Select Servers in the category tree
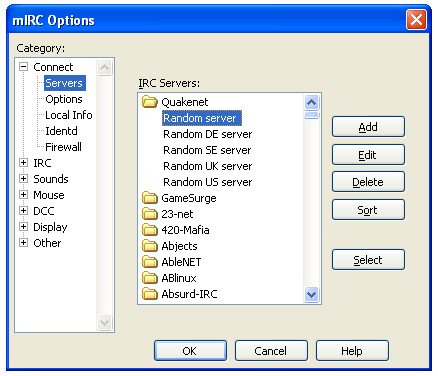 [x=65, y=83]
